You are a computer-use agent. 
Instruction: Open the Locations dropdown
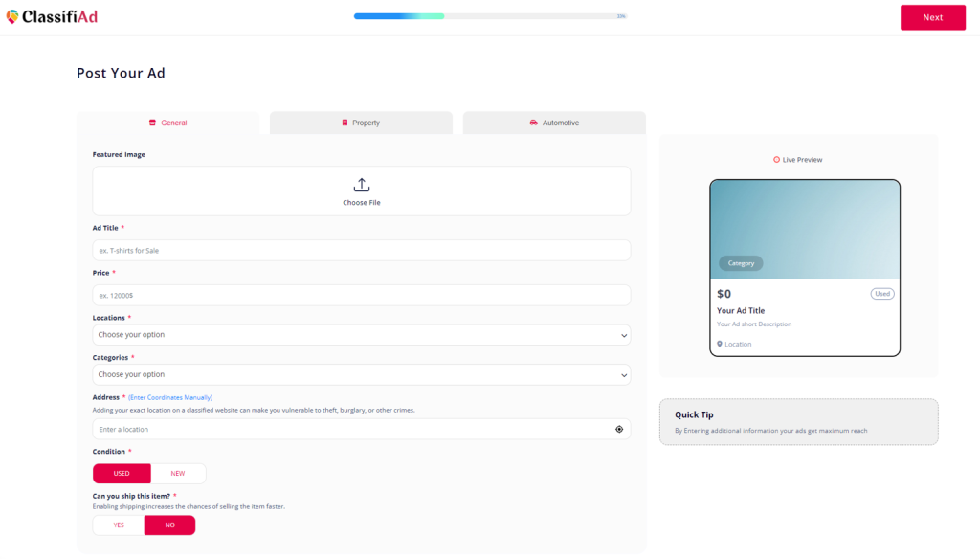click(361, 335)
